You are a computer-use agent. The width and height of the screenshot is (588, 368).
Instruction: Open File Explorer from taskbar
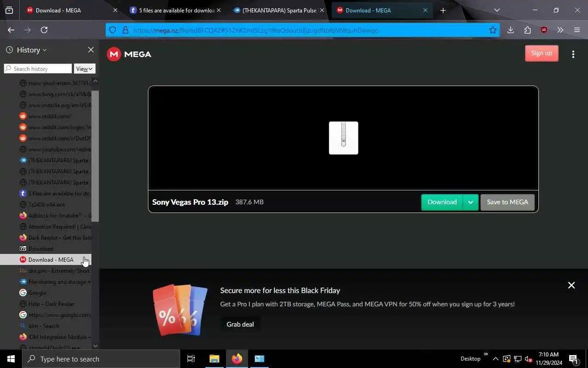pos(215,359)
